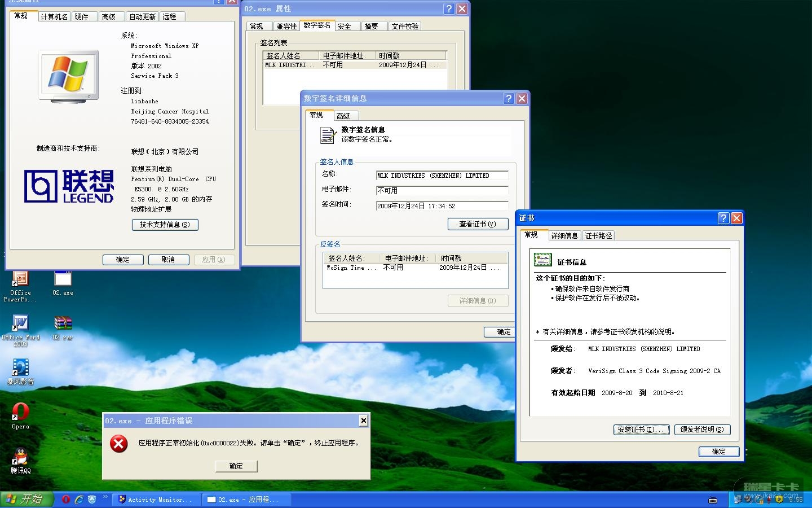Click 确定 in the 证书 window

coord(719,452)
